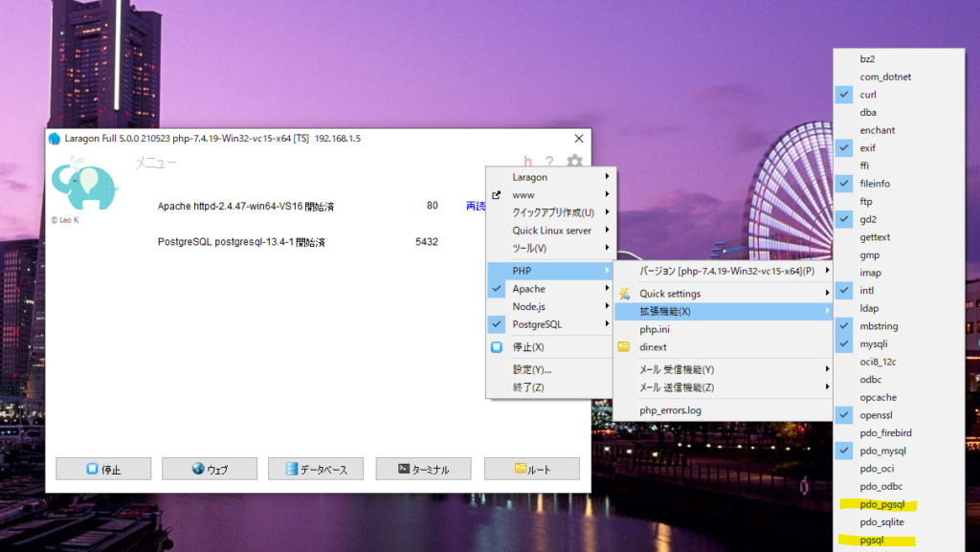Expand the ツール(V) submenu
This screenshot has width=980, height=552.
(550, 248)
